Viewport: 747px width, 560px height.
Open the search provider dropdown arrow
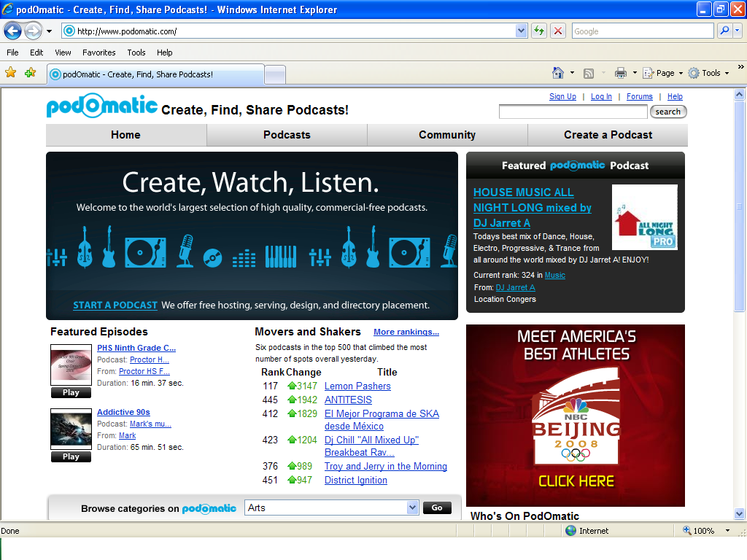coord(738,31)
